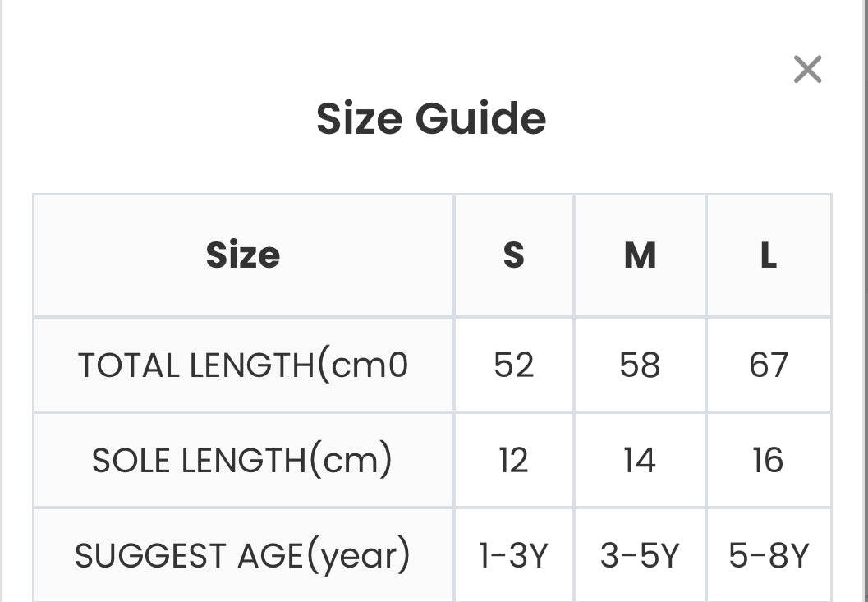Select the Size column header

click(243, 255)
